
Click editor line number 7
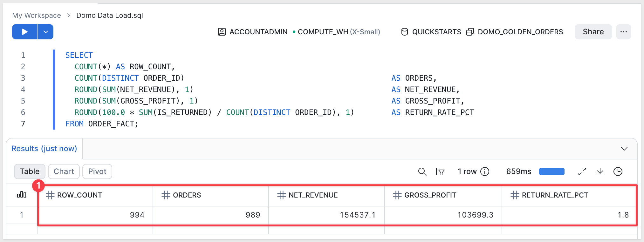point(23,124)
